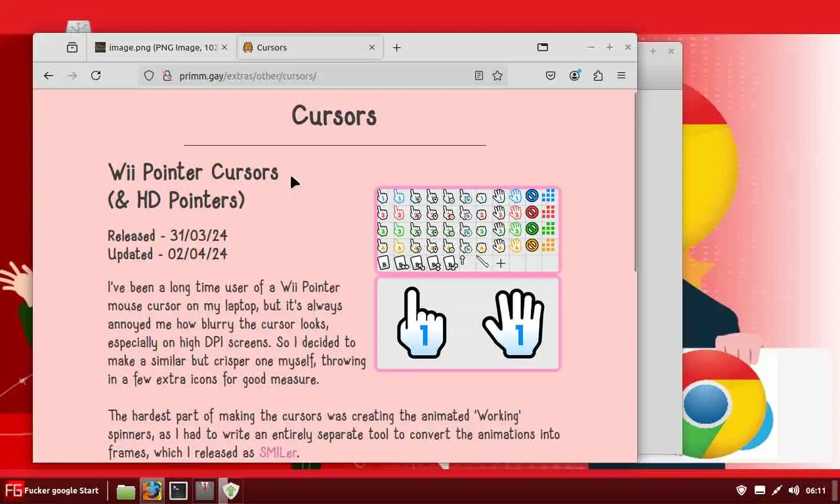This screenshot has width=840, height=504.
Task: Open tracking protection shield in address bar
Action: [149, 75]
